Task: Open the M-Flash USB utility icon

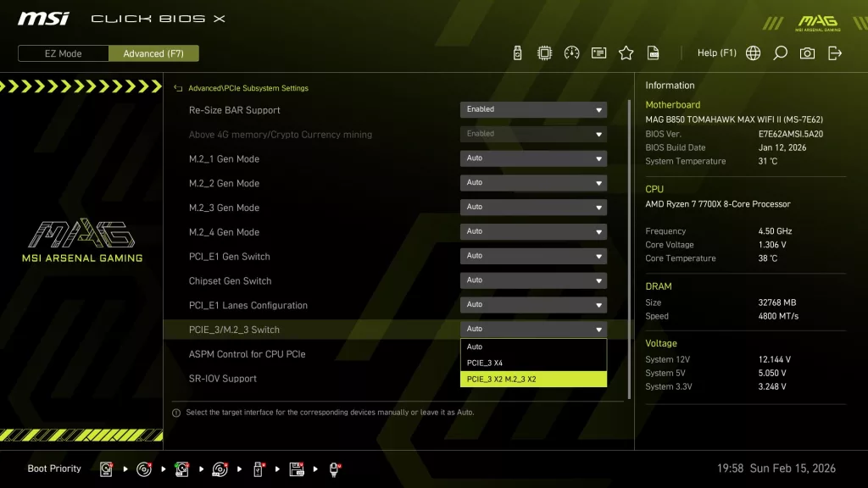Action: tap(517, 52)
